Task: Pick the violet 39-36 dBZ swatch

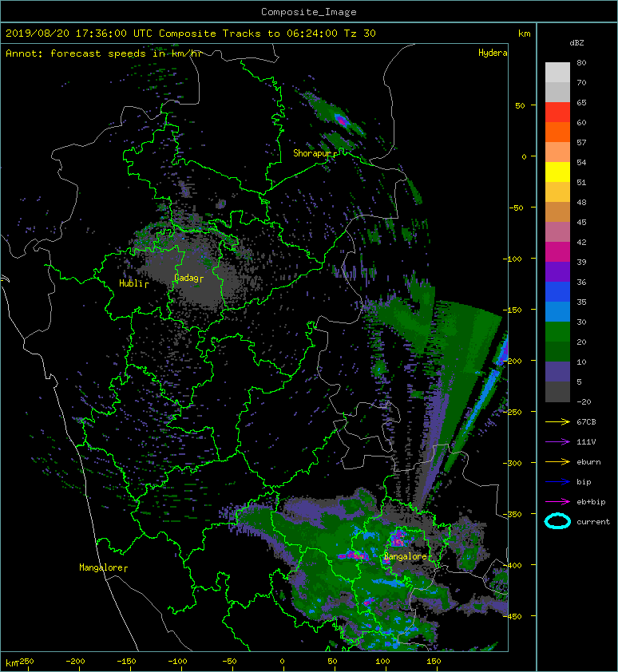Action: click(557, 271)
